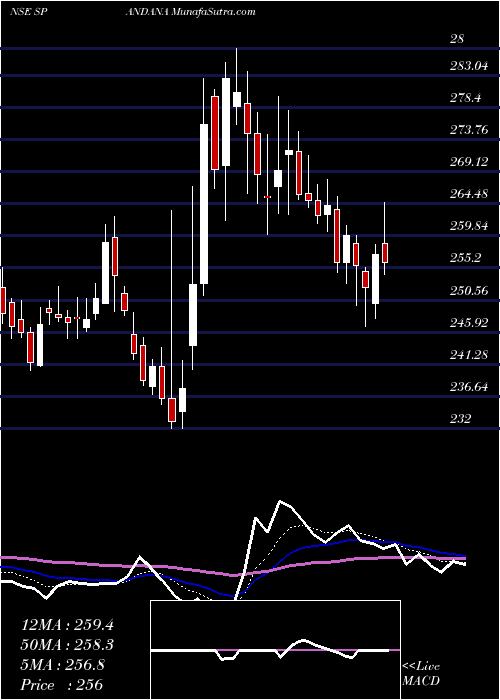Click the 273.76 price axis label
500x700 pixels.
click(470, 130)
